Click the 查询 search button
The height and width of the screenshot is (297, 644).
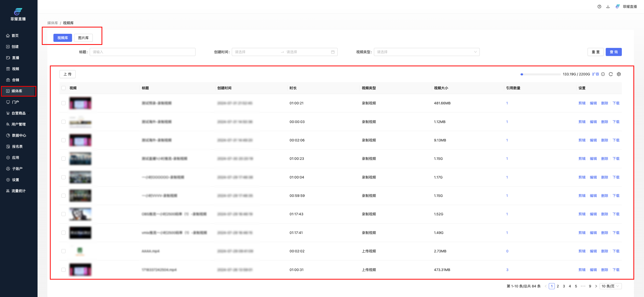[x=613, y=52]
